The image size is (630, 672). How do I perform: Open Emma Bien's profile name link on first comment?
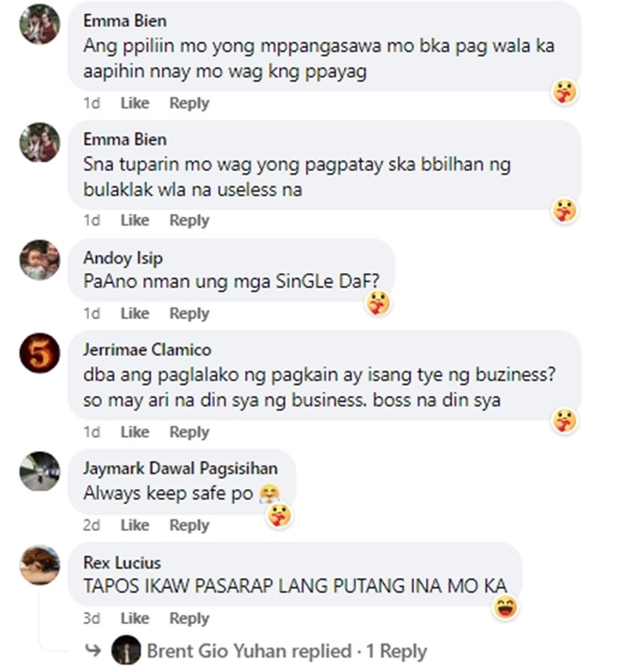tap(124, 20)
